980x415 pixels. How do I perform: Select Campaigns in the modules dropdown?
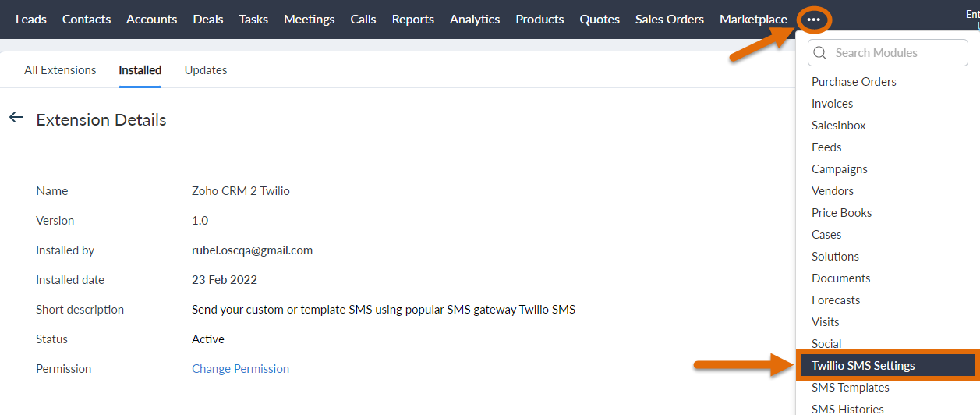point(839,168)
